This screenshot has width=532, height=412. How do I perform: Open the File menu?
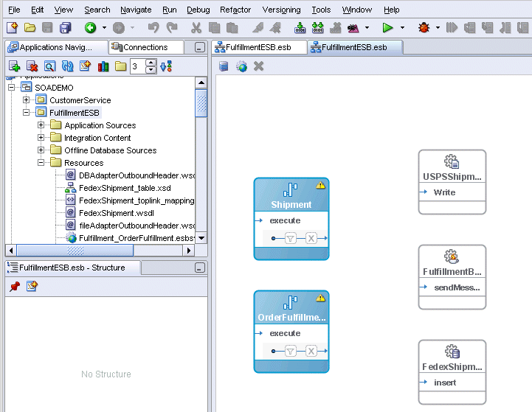pos(14,10)
